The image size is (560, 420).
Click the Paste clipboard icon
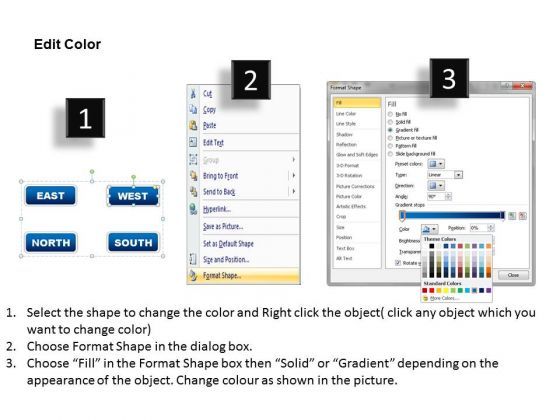pos(193,125)
